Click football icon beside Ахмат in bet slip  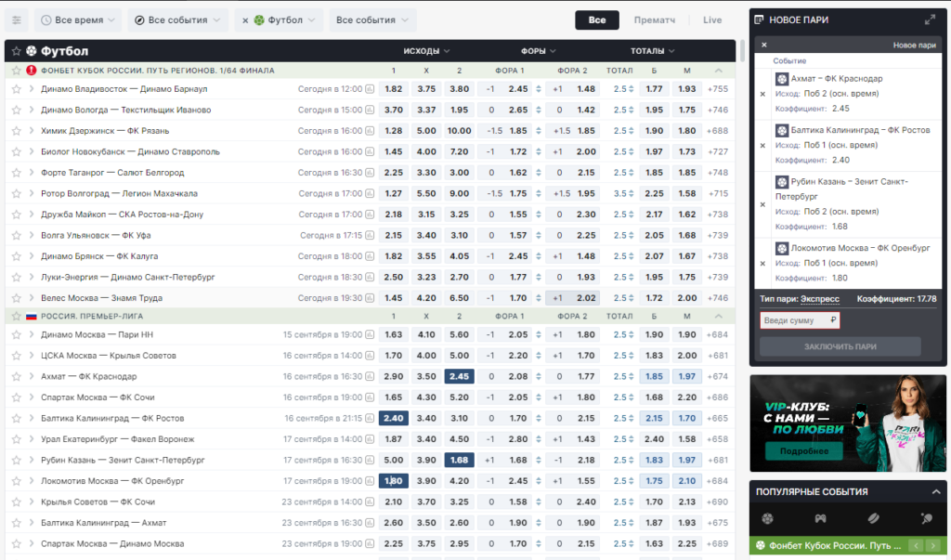tap(782, 79)
